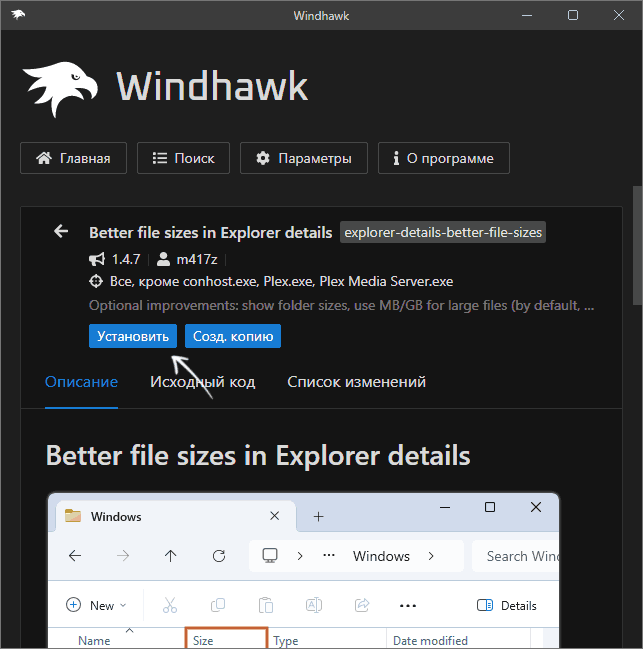Minimize the Windhawk window
The height and width of the screenshot is (649, 643).
click(527, 15)
